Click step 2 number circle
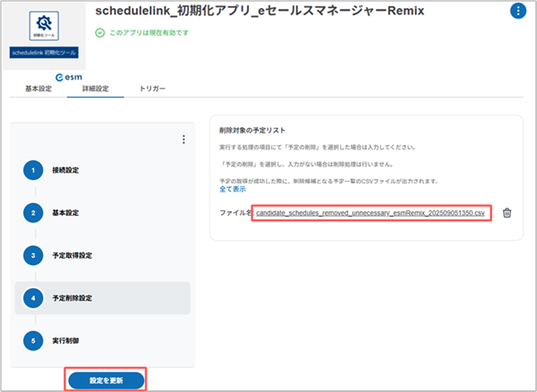The height and width of the screenshot is (392, 537). click(33, 213)
